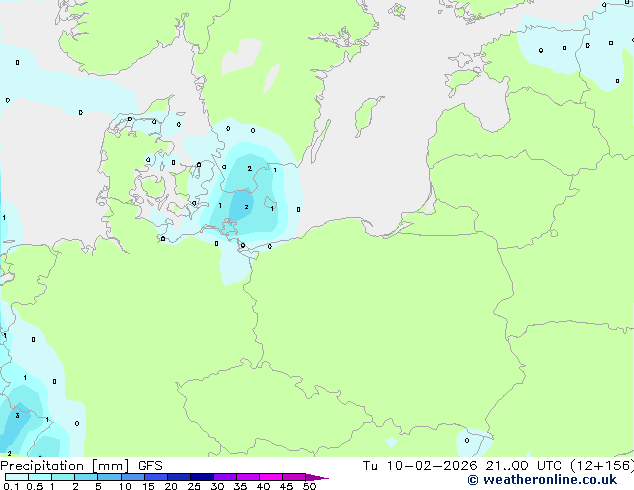This screenshot has height=490, width=634.
Task: Click the "25" legend label
Action: click(194, 486)
